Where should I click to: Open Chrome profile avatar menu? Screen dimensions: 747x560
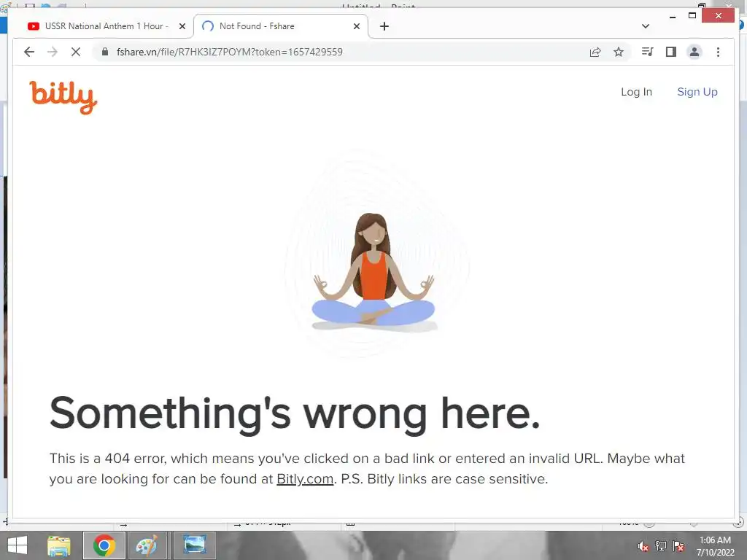click(694, 52)
